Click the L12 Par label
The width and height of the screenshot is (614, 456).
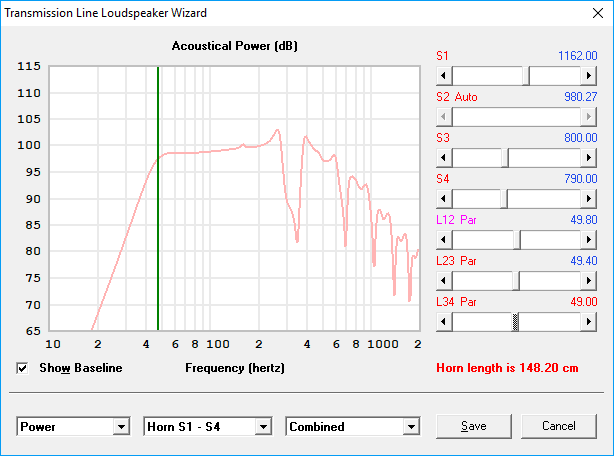point(456,220)
